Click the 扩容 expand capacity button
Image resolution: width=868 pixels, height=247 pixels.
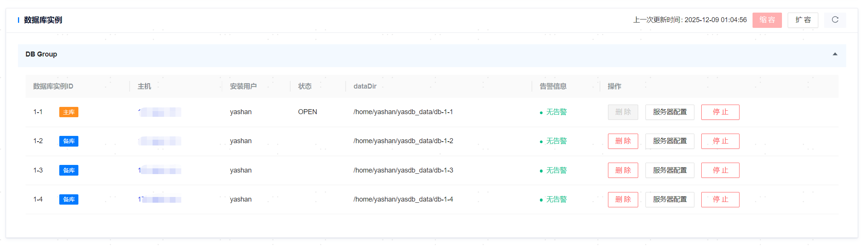tap(803, 20)
